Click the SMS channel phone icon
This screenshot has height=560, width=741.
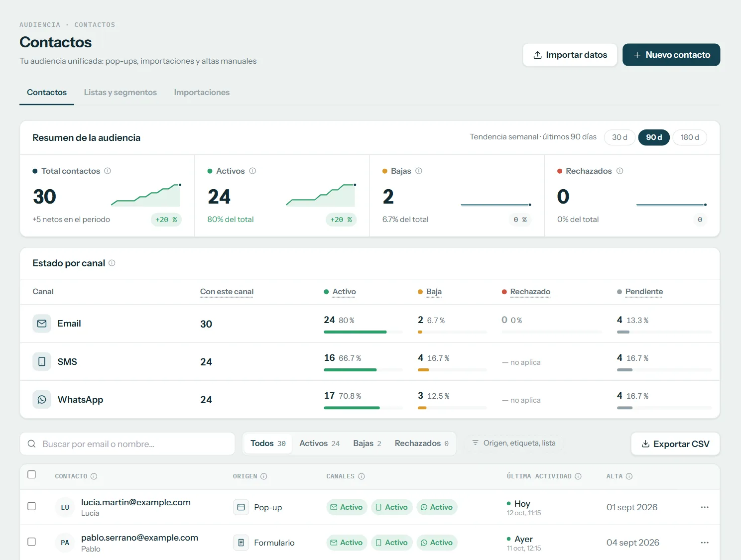[x=42, y=361]
